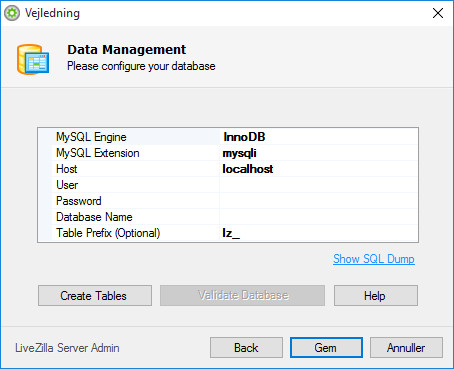Open the Help button
The image size is (454, 369).
(376, 295)
